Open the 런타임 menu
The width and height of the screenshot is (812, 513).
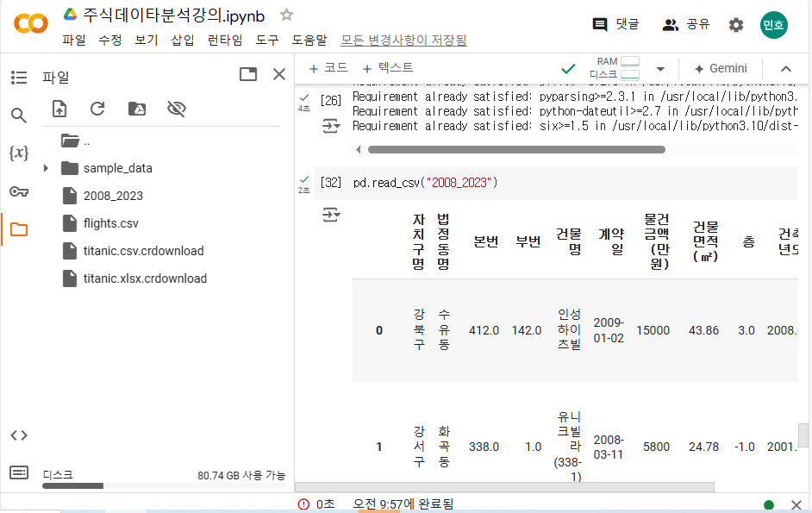(225, 40)
